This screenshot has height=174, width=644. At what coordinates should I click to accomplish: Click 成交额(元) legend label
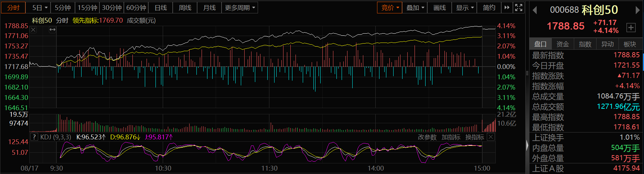tap(141, 21)
